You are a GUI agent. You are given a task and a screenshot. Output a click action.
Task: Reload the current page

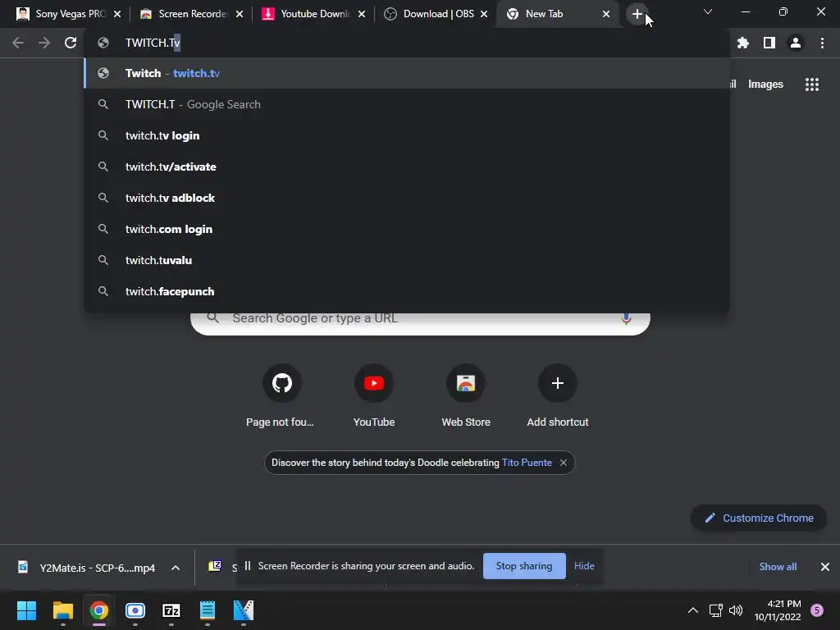point(71,43)
